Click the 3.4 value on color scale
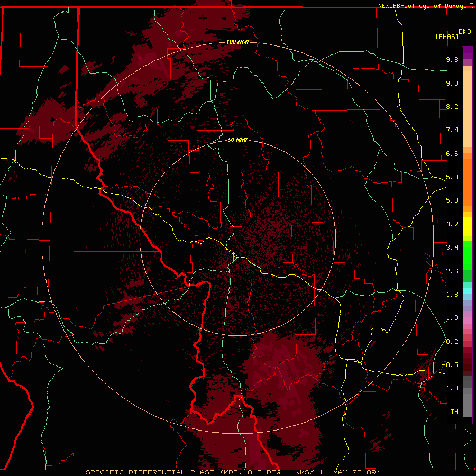The image size is (476, 476). tap(452, 248)
